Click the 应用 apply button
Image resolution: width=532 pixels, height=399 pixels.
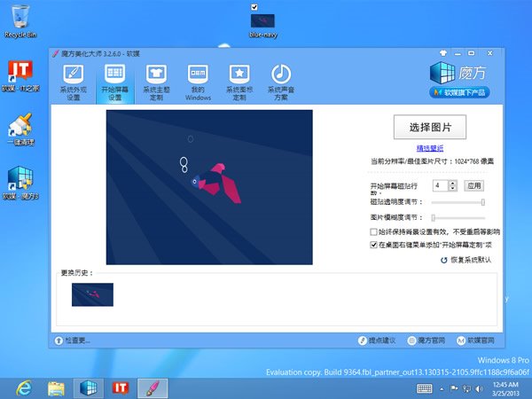pyautogui.click(x=474, y=185)
